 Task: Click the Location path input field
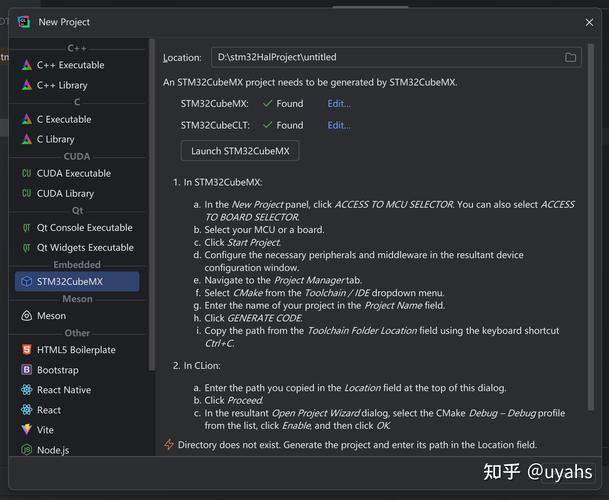pyautogui.click(x=396, y=57)
